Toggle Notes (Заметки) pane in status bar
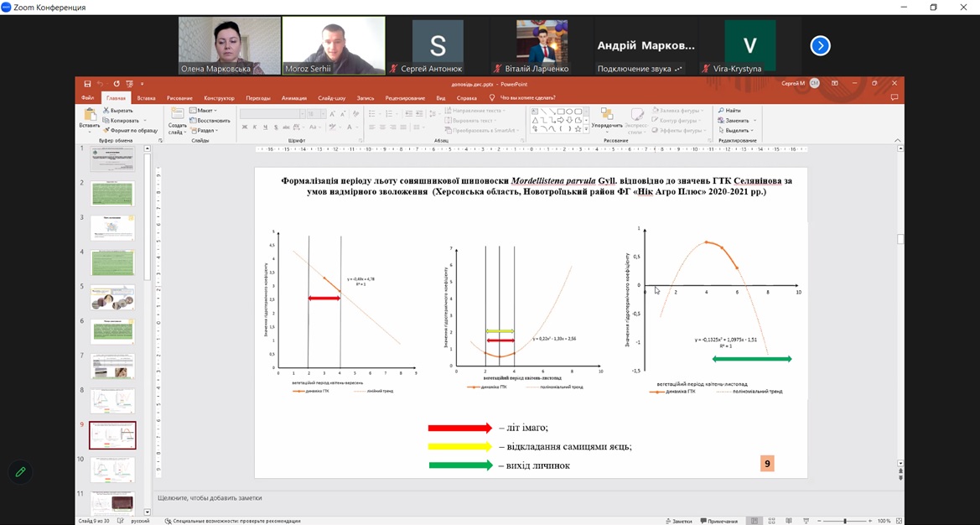 click(679, 521)
